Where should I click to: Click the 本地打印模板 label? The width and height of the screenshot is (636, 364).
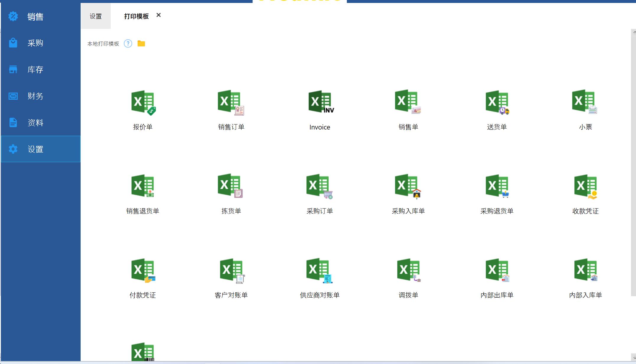[x=103, y=44]
